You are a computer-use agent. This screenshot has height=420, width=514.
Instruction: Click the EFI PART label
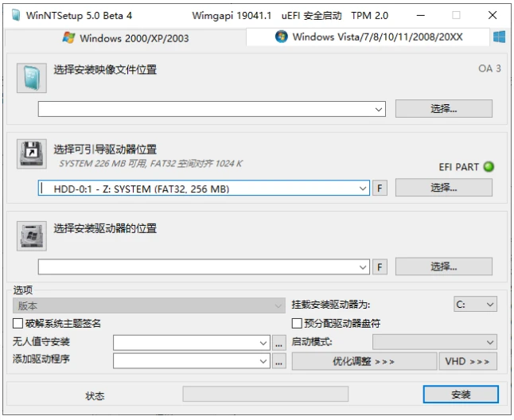tap(458, 167)
